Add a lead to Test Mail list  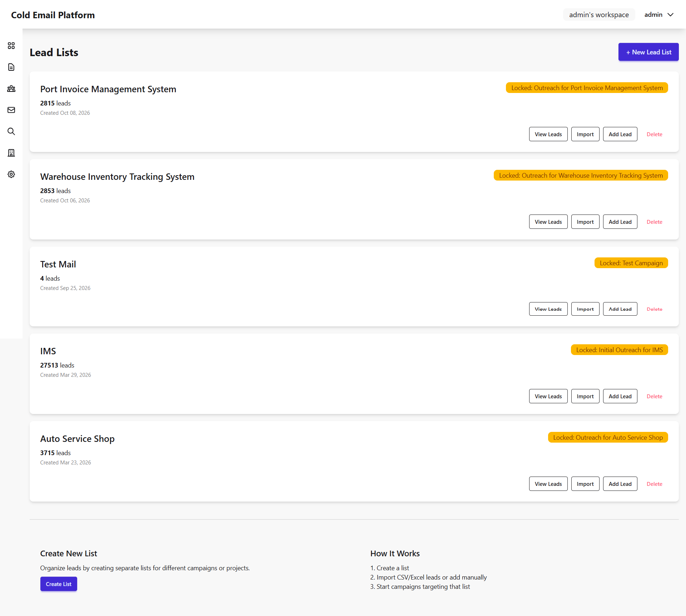click(620, 309)
